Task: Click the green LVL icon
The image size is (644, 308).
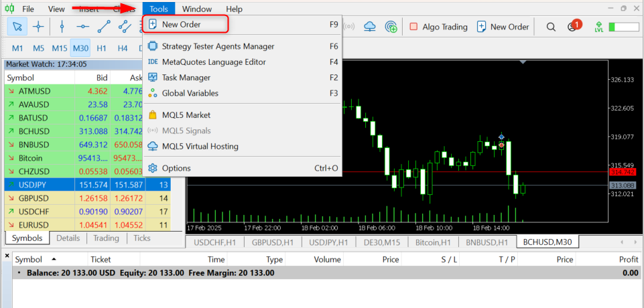Action: click(x=598, y=27)
